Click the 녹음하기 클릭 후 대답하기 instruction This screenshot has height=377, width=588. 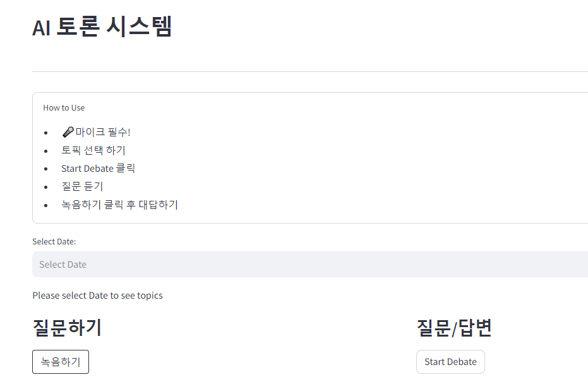pyautogui.click(x=119, y=205)
